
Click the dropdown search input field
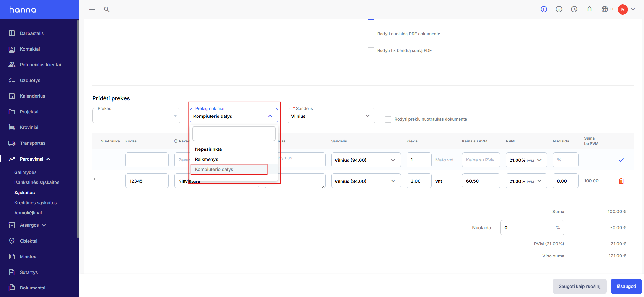(x=234, y=134)
